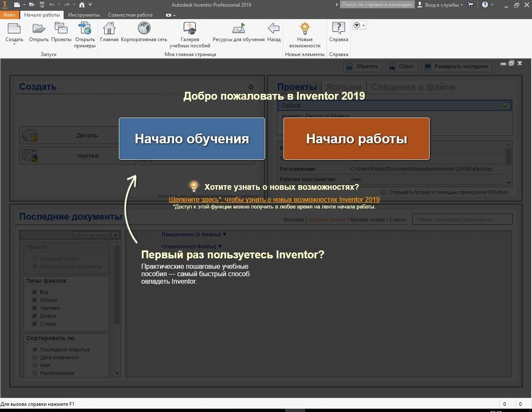
Task: Click the redo arrow in quick access toolbar
Action: pos(67,5)
